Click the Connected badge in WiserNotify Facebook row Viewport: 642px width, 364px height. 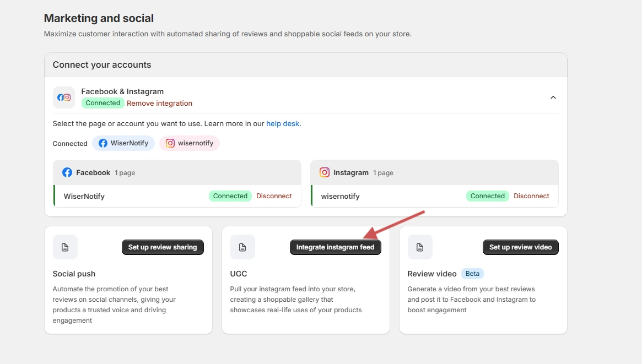(230, 196)
